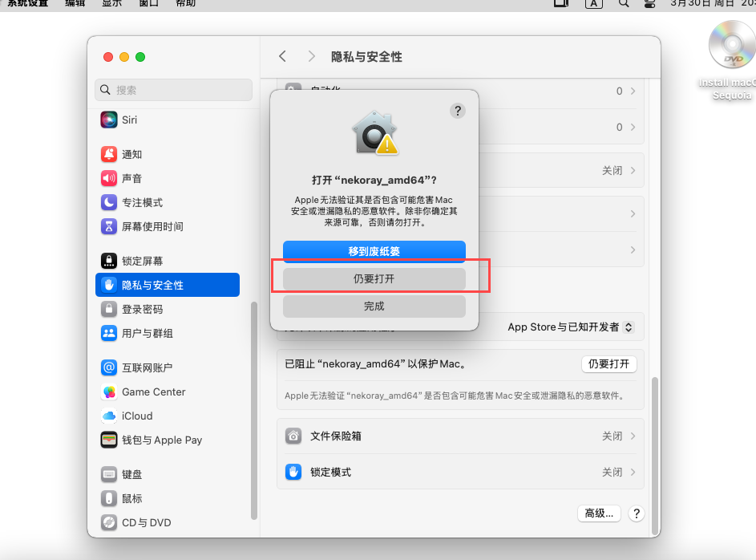Image resolution: width=756 pixels, height=560 pixels.
Task: Open Siri settings icon in sidebar
Action: (x=109, y=120)
